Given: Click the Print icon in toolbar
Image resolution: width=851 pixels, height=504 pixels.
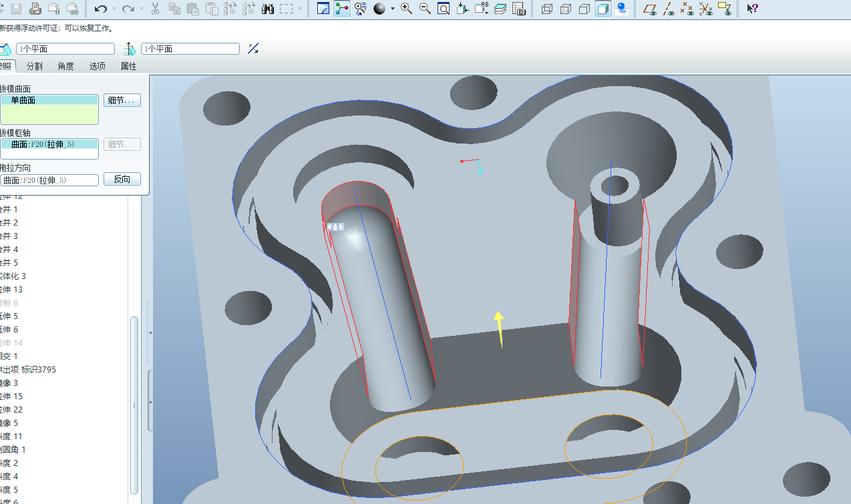Looking at the screenshot, I should 35,9.
